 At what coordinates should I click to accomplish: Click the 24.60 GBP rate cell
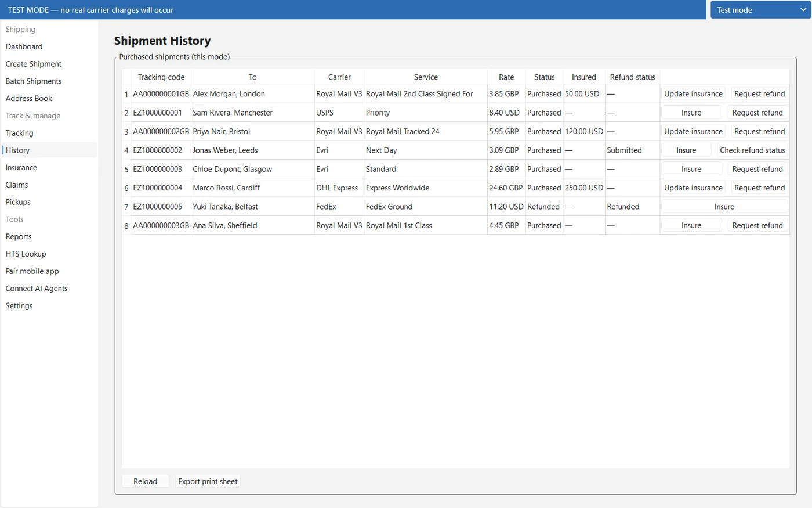tap(506, 188)
